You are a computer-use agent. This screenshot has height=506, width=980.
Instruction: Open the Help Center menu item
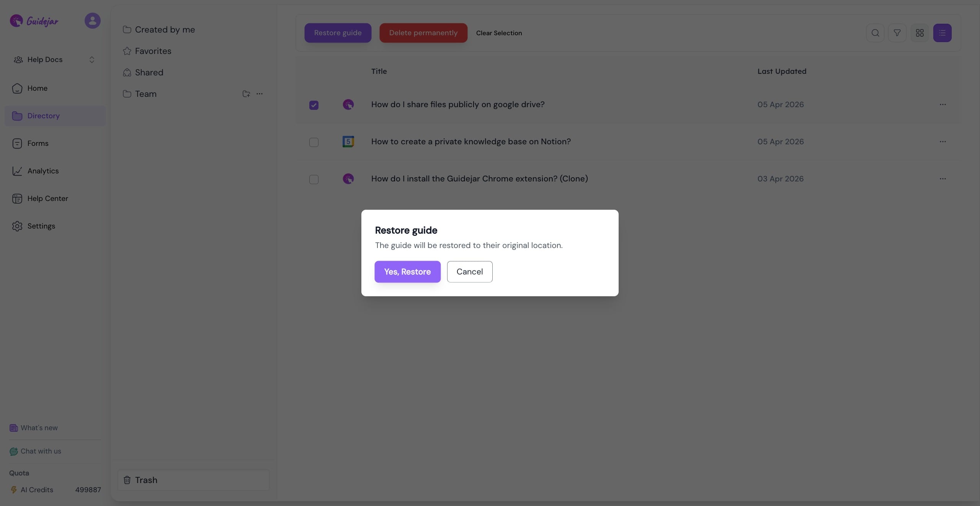pos(47,199)
